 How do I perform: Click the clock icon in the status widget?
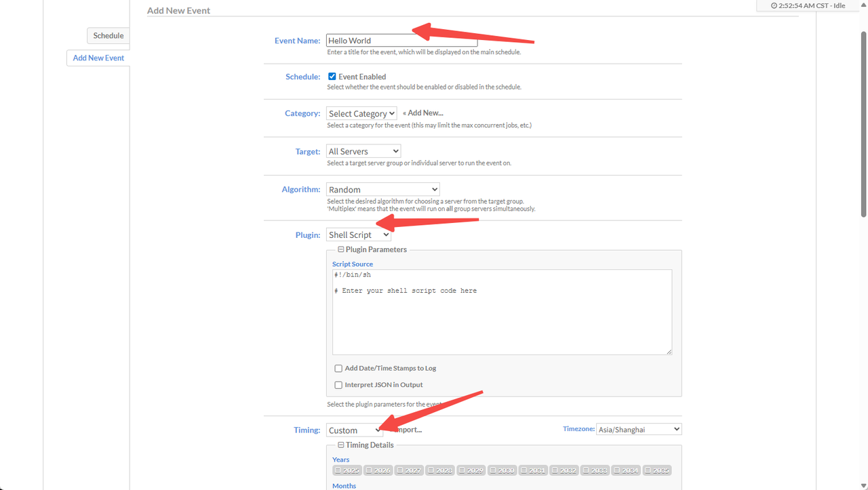(774, 5)
